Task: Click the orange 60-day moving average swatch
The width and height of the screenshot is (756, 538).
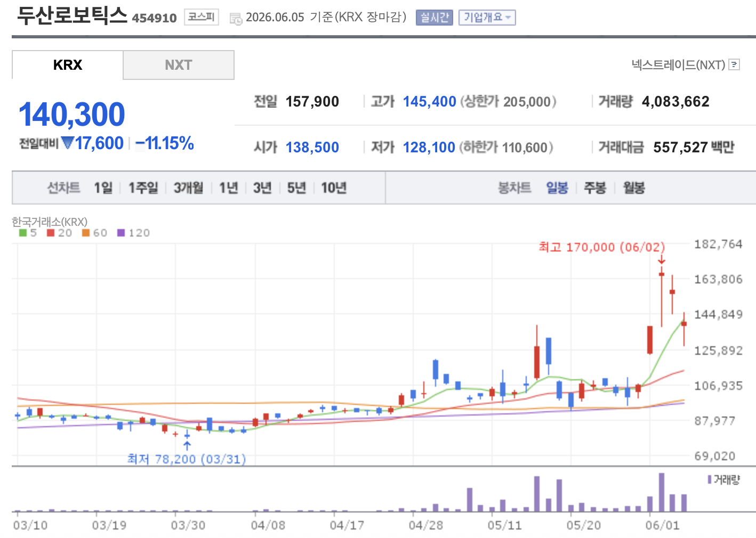Action: click(x=86, y=233)
